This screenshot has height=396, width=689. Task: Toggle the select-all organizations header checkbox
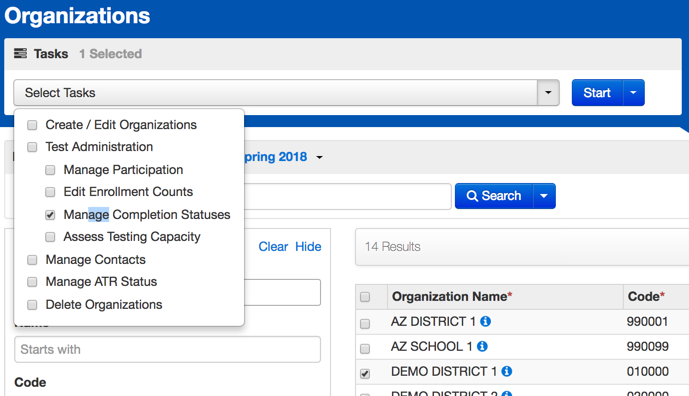tap(365, 297)
